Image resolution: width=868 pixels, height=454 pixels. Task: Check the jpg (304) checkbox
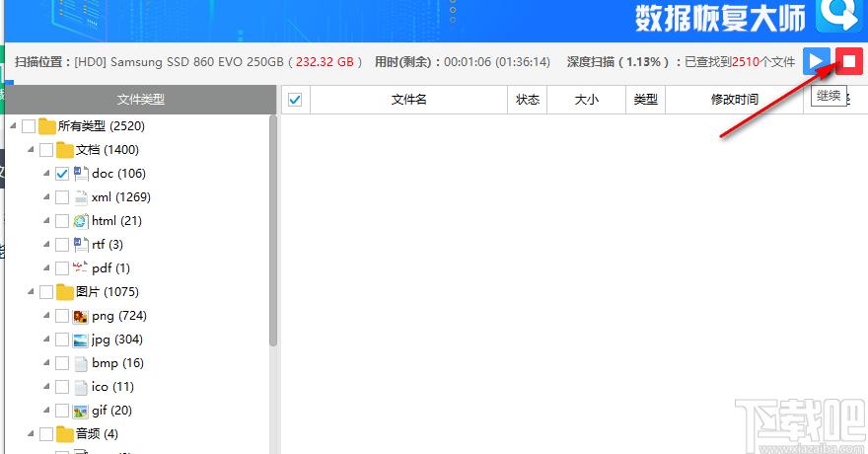tap(62, 340)
